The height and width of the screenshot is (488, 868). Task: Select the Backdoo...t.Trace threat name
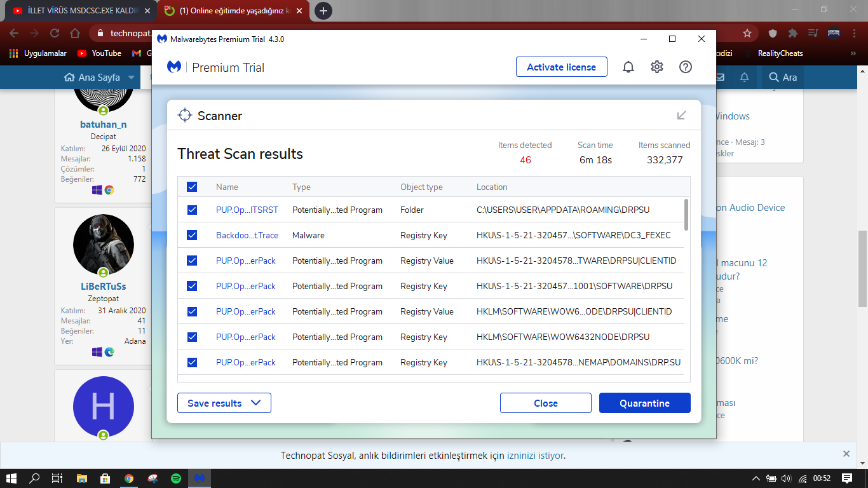tap(247, 235)
